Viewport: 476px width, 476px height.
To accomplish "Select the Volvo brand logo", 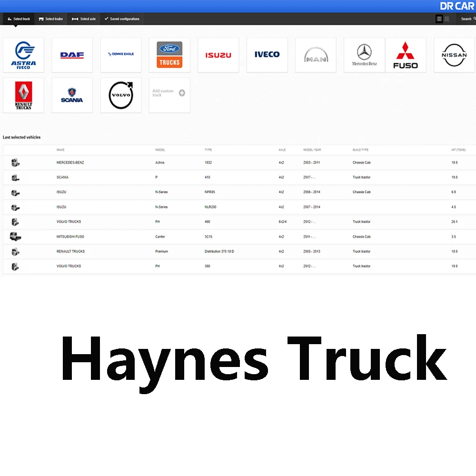I will point(121,95).
